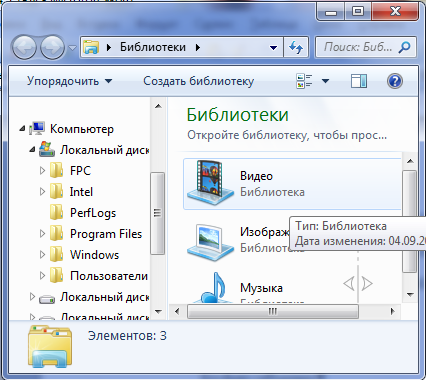Expand the Program Files folder node

[42, 234]
